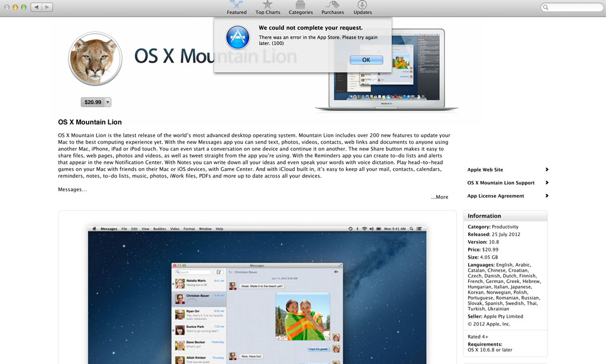
Task: Click the $20.99 buy button
Action: pos(93,102)
